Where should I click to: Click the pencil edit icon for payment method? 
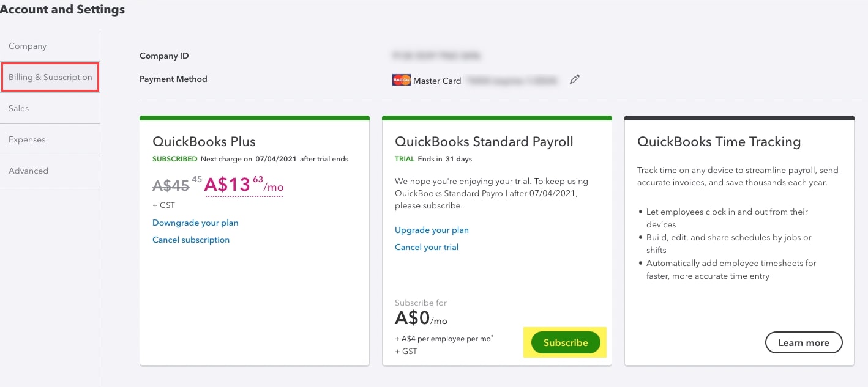574,79
